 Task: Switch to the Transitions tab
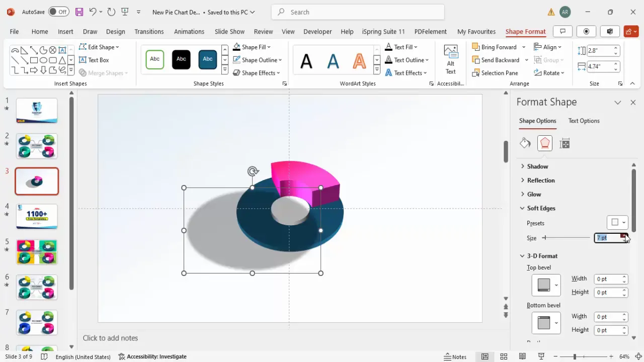149,31
